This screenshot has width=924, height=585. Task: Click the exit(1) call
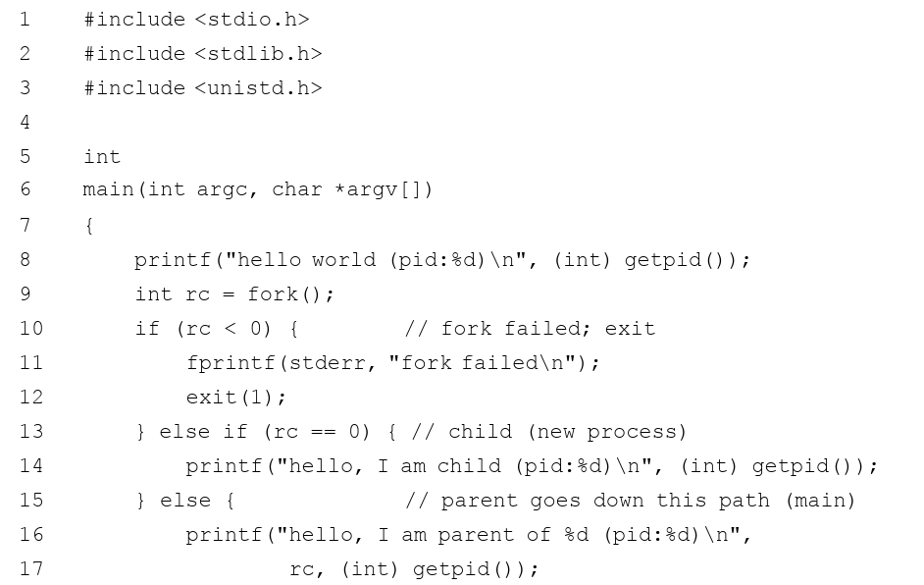pyautogui.click(x=236, y=397)
